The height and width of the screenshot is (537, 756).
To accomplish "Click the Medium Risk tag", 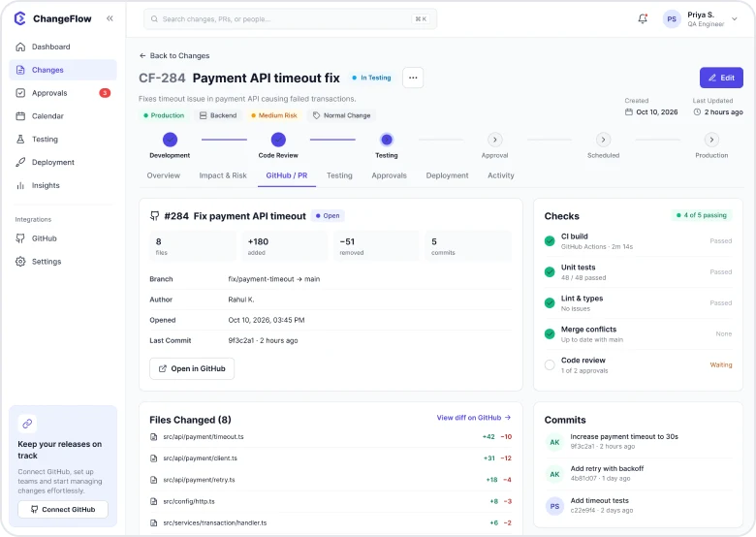I will (x=274, y=115).
